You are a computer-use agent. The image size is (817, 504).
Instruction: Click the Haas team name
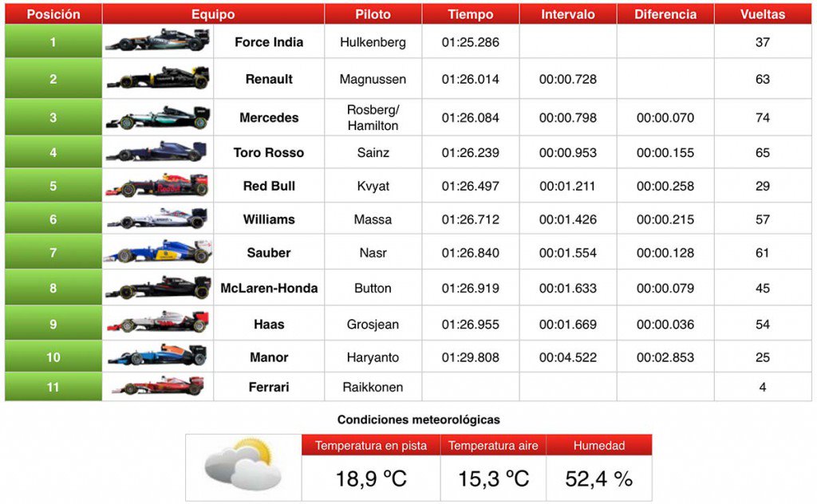pos(269,325)
